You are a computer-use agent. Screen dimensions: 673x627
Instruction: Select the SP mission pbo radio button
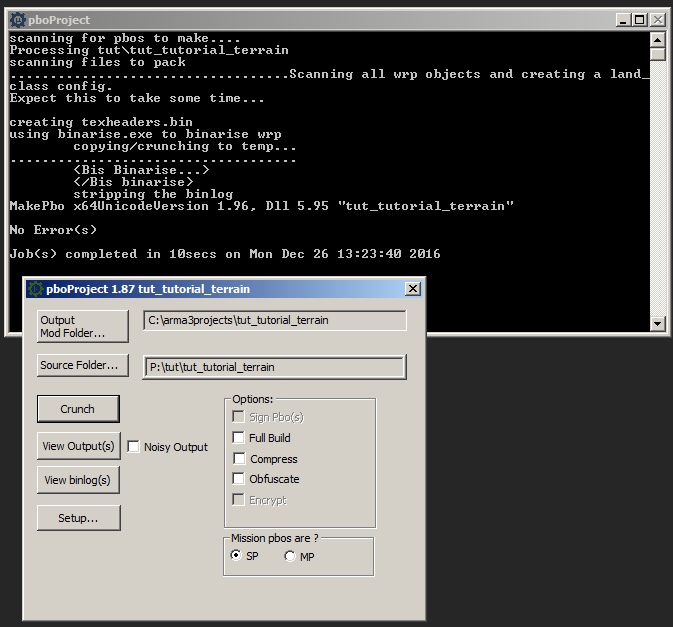pos(236,556)
